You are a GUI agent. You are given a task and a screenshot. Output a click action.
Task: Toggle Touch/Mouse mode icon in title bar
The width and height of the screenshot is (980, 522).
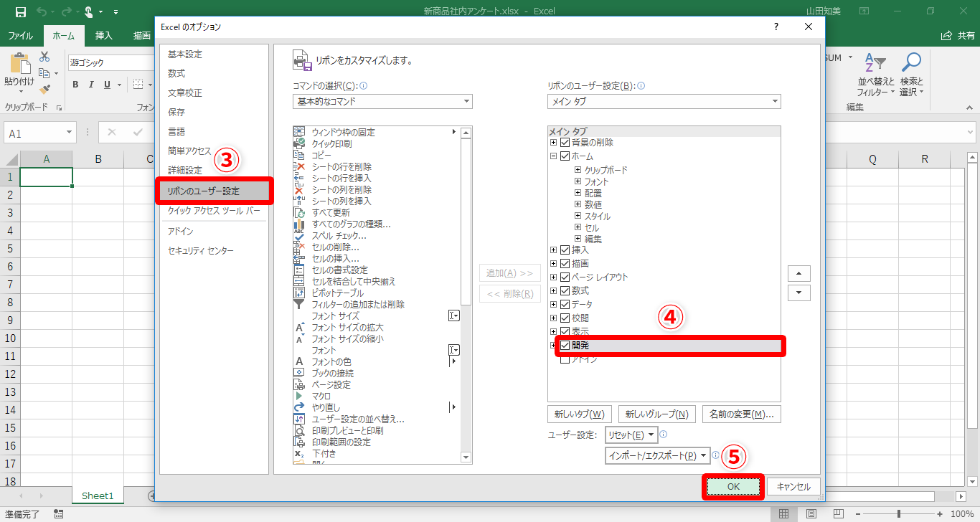[x=89, y=12]
